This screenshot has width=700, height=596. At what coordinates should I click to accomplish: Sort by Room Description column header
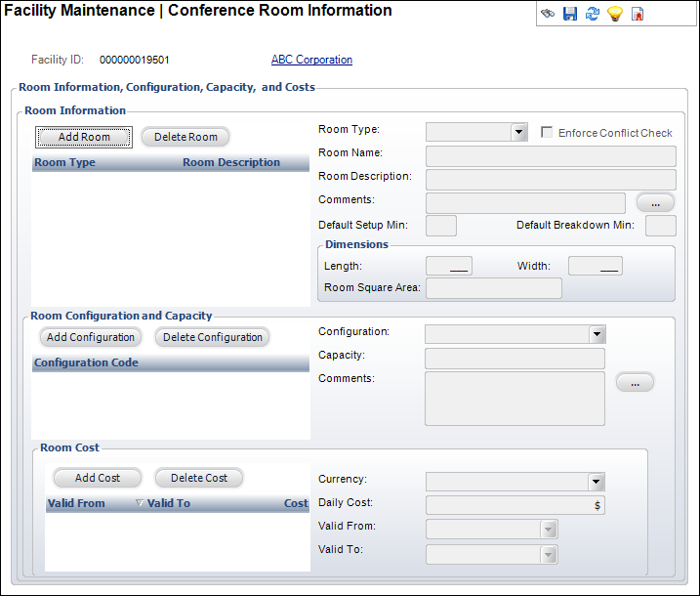pyautogui.click(x=231, y=162)
